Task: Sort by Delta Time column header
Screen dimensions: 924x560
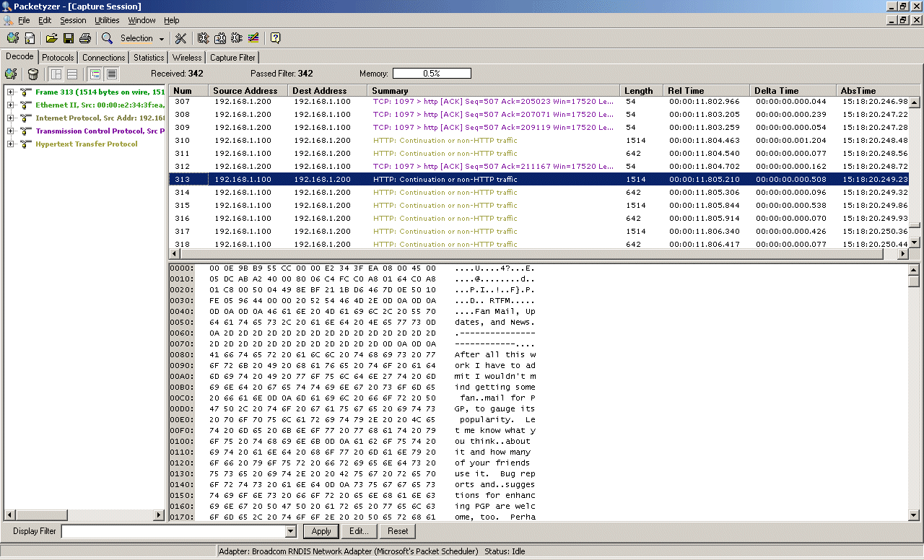Action: (x=793, y=91)
